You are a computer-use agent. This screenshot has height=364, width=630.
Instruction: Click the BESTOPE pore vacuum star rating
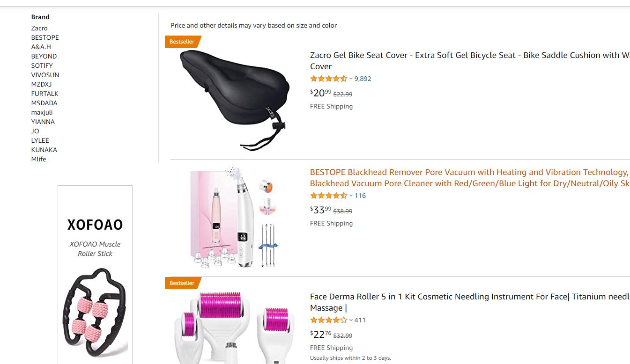(x=328, y=196)
